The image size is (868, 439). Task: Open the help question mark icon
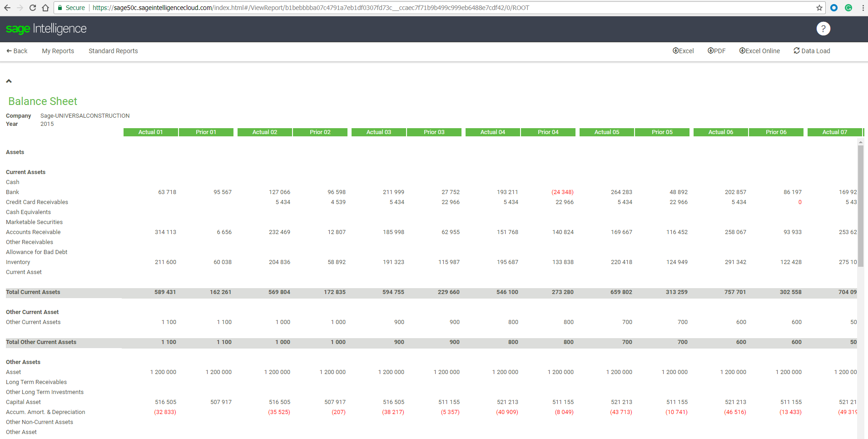coord(823,29)
